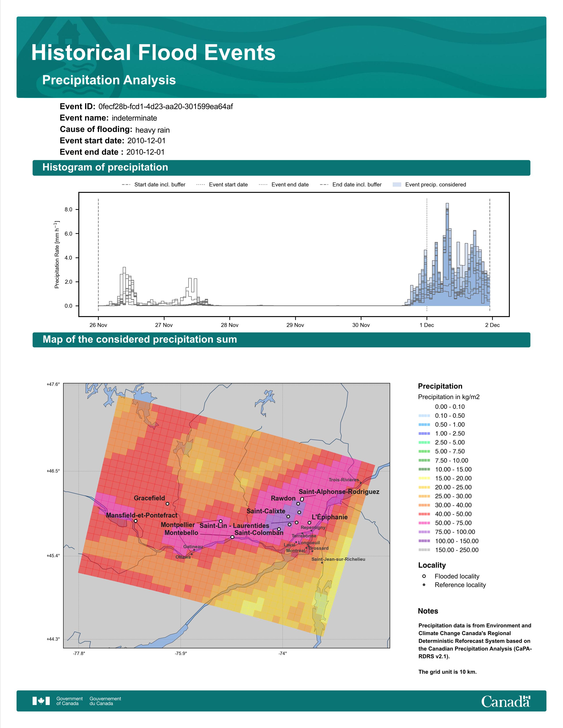Viewport: 563px width, 728px height.
Task: Click the 100.00 - 150.00 precipitation swatch
Action: [424, 541]
